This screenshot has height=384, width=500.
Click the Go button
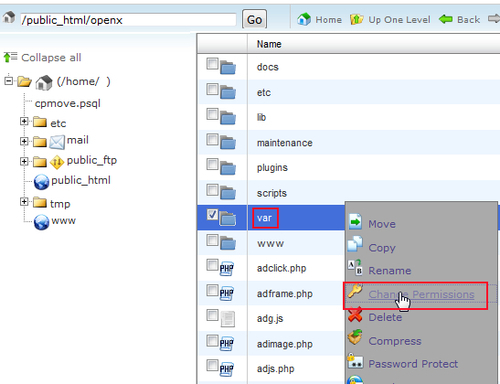[x=254, y=20]
